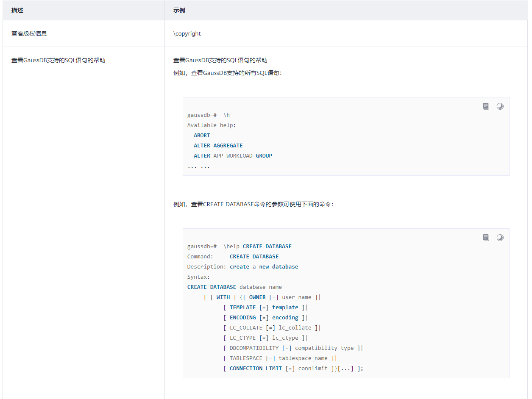Copy the \help CREATE DATABASE code block
The image size is (532, 399).
(486, 238)
